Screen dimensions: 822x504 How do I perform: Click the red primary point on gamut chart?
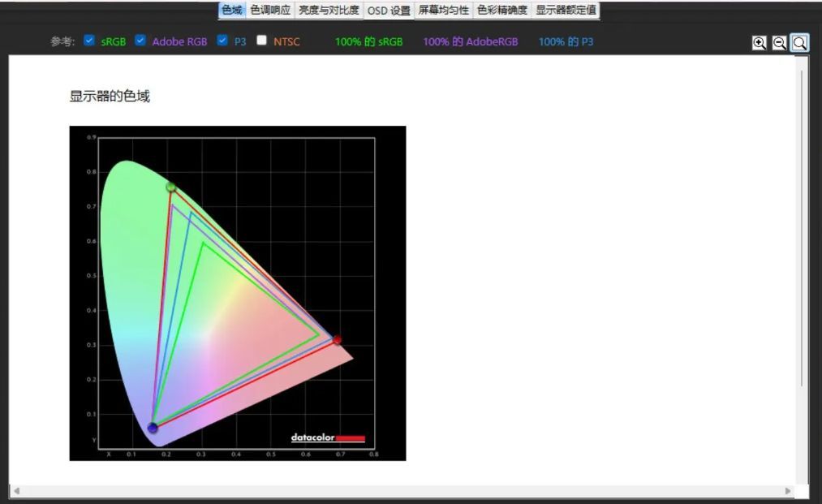click(337, 339)
